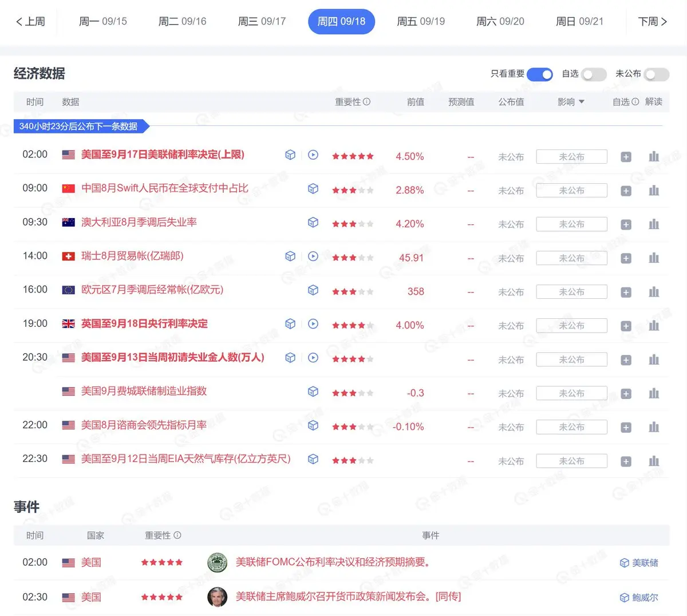Disable the 只看重要 toggle

click(540, 74)
